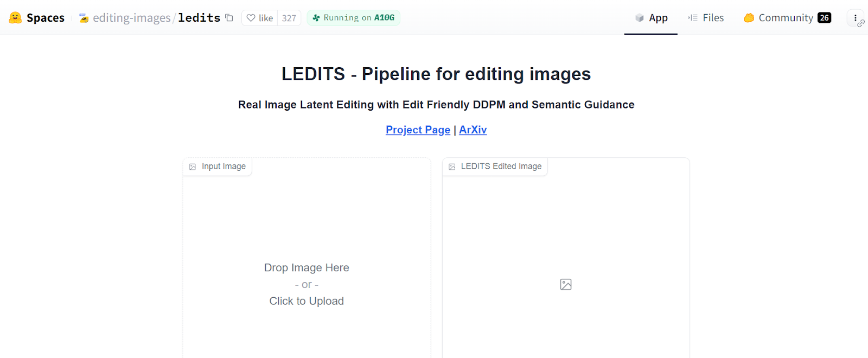Image resolution: width=868 pixels, height=358 pixels.
Task: Click the Input Image label icon
Action: tap(193, 167)
